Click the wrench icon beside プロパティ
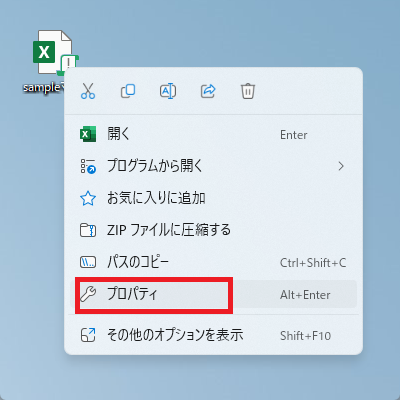Screen dimensions: 400x400 coord(88,294)
